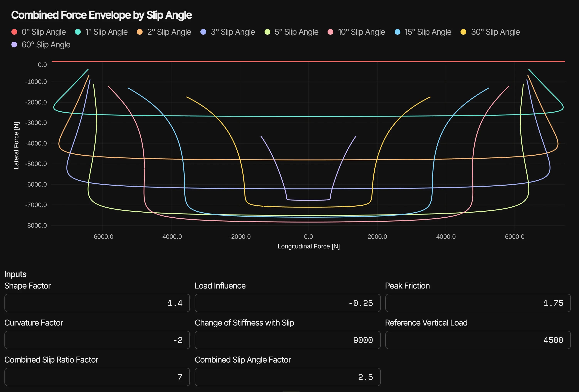Toggle the 2° Slip Angle legend entry
The width and height of the screenshot is (579, 392).
coord(164,32)
